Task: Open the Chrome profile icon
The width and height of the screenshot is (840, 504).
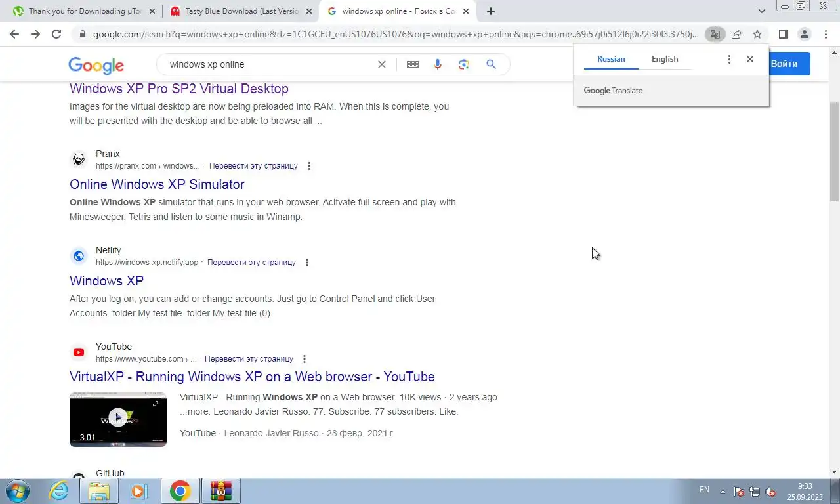Action: [805, 34]
